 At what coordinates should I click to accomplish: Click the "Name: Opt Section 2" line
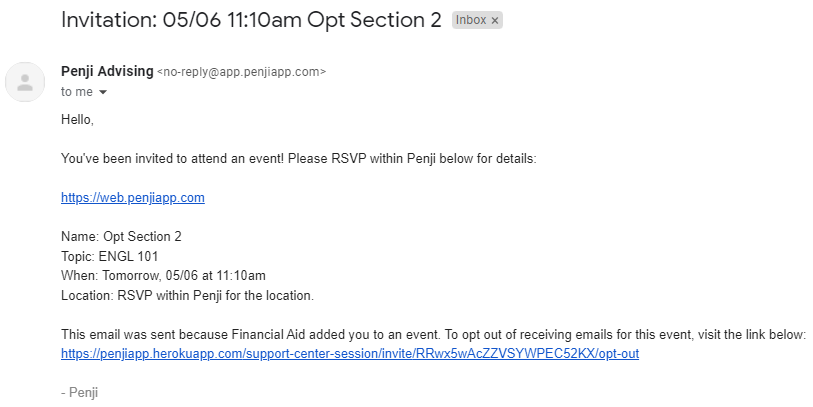[x=121, y=237]
